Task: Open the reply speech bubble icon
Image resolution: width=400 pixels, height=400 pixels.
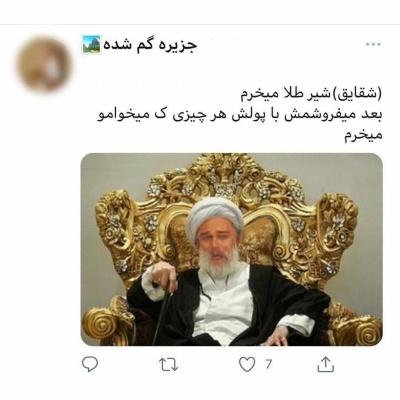Action: point(90,364)
